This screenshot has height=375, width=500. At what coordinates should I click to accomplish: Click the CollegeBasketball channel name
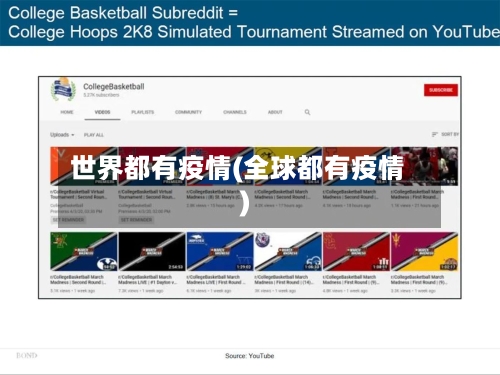click(114, 87)
